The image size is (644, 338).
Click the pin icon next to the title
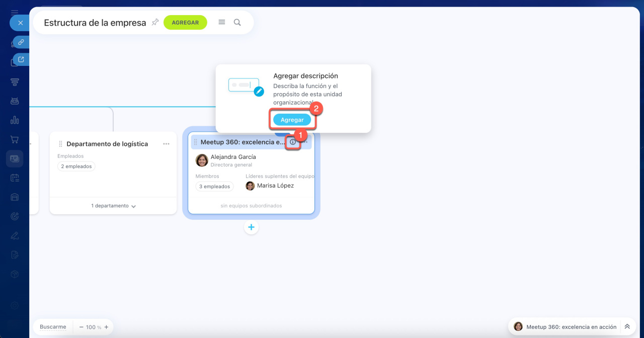click(155, 22)
